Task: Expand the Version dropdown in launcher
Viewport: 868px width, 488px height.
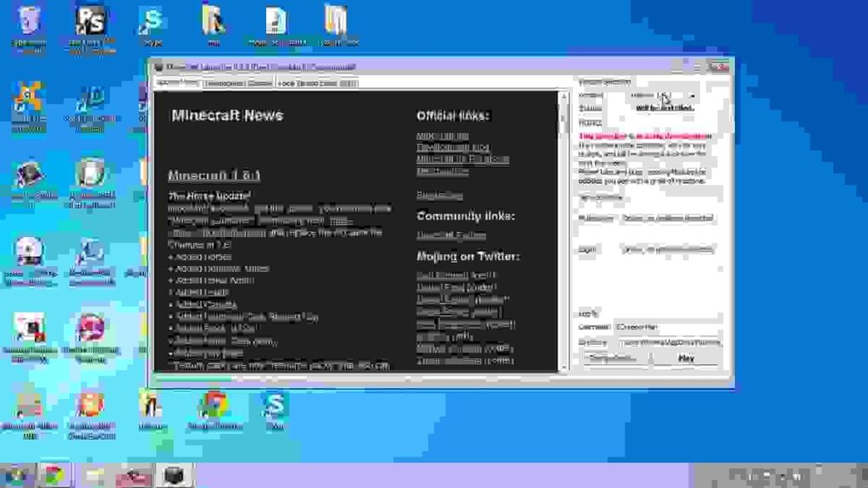Action: (x=663, y=95)
